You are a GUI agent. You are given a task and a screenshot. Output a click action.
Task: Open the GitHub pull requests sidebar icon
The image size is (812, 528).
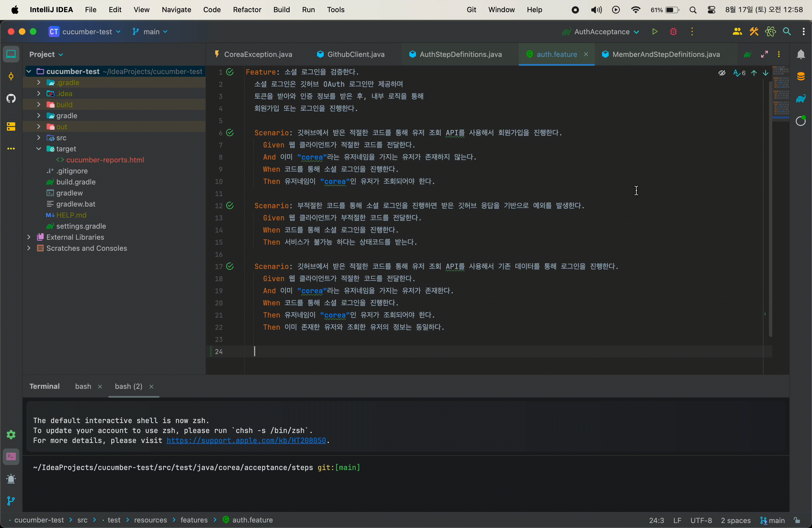11,99
